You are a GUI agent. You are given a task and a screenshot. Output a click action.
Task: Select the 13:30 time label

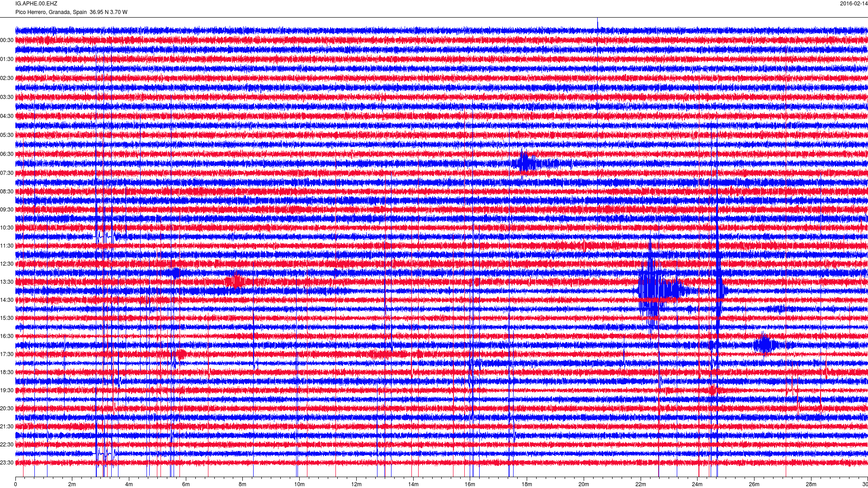point(7,282)
